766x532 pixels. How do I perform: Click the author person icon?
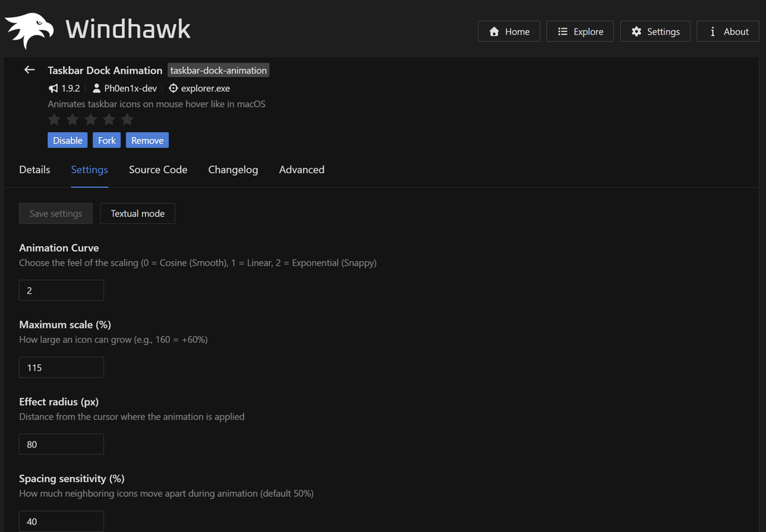coord(96,88)
